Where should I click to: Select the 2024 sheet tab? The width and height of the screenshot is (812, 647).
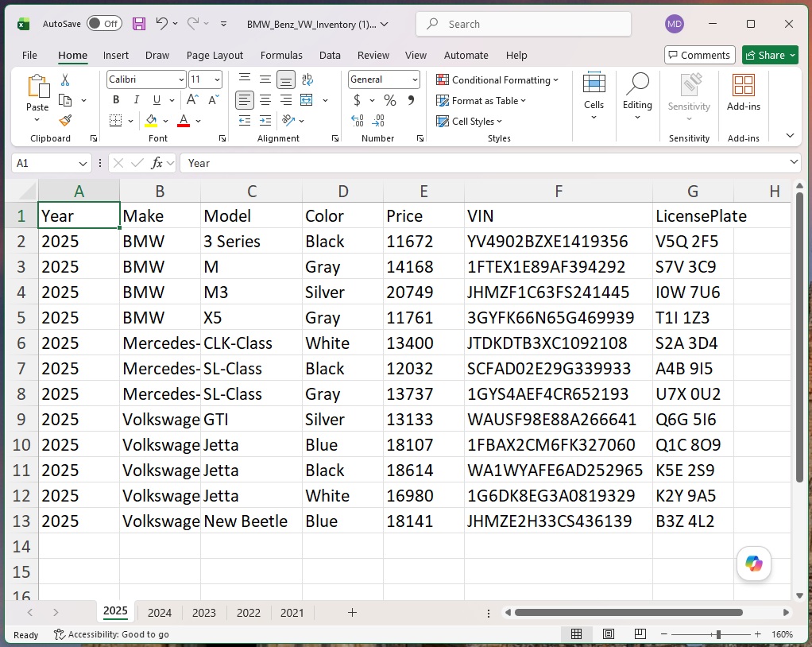[160, 613]
